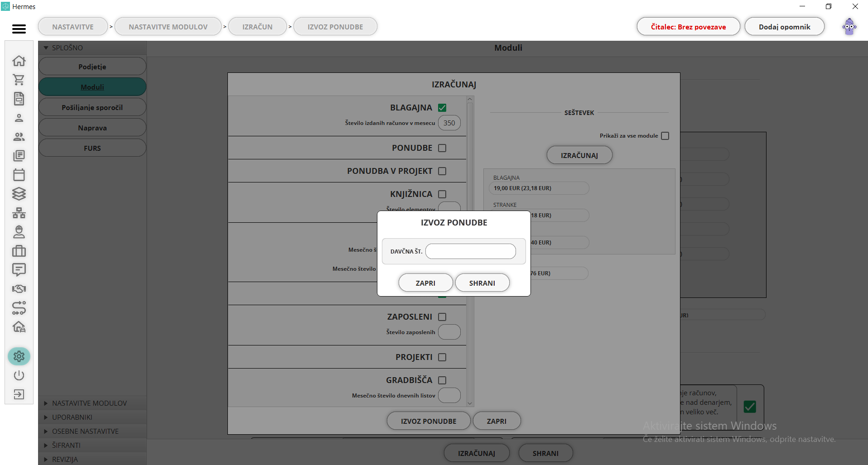This screenshot has height=465, width=868.
Task: Click SHRANI in IZVOZ PONUDBE dialog
Action: pos(482,283)
